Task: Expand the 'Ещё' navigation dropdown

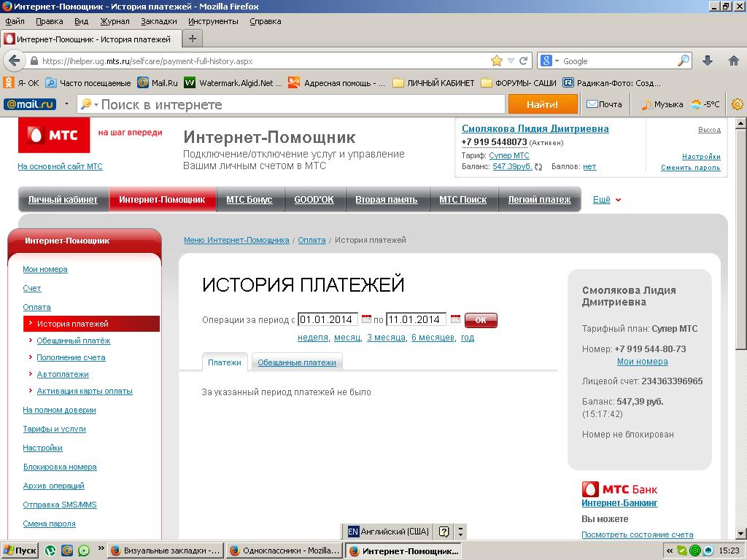Action: (607, 200)
